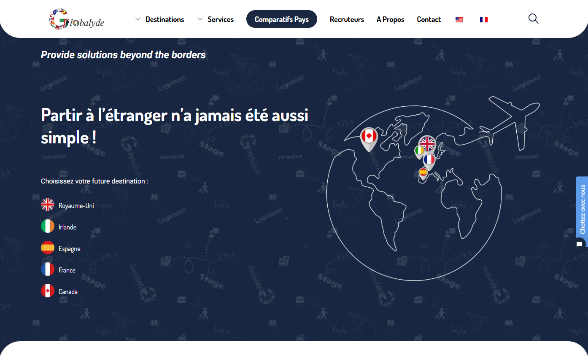Select the Spain map pin on the globe
The height and width of the screenshot is (364, 588).
pos(423,173)
